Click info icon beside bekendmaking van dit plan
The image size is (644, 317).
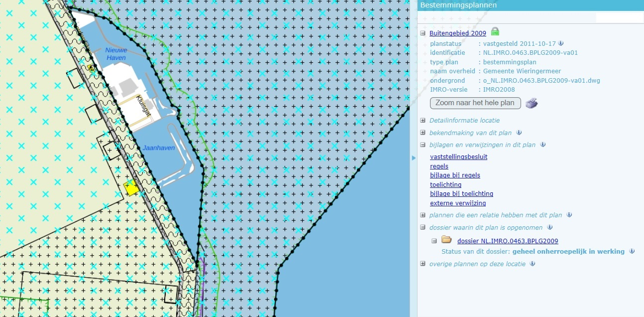[x=519, y=133]
